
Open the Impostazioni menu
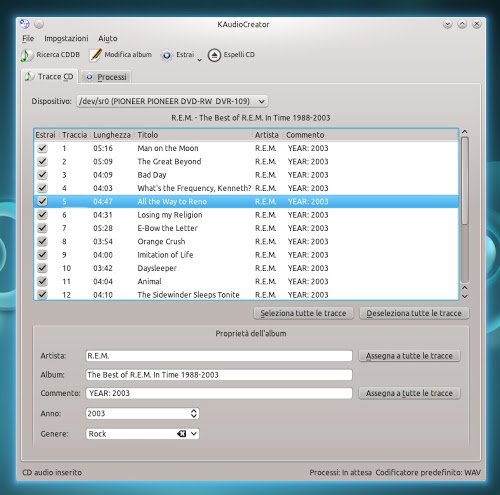click(x=66, y=38)
